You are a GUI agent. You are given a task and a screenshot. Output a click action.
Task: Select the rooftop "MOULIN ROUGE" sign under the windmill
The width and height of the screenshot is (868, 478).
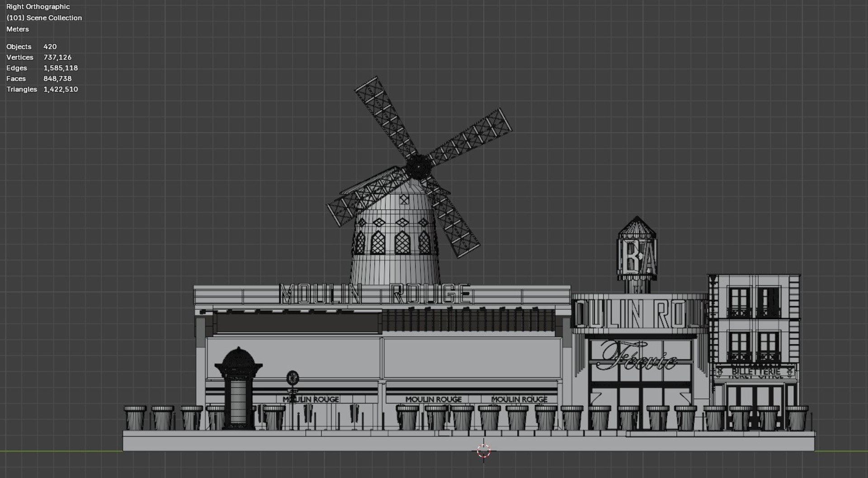coord(375,294)
